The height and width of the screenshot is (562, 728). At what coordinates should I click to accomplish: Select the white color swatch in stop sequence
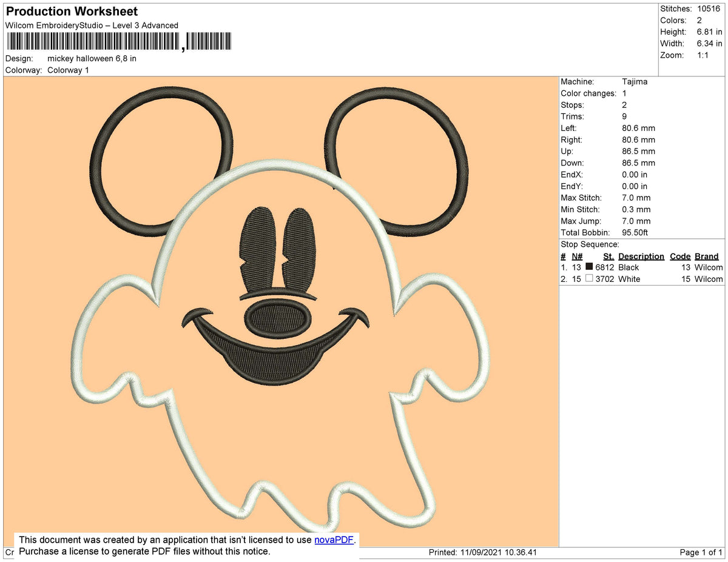coord(589,279)
